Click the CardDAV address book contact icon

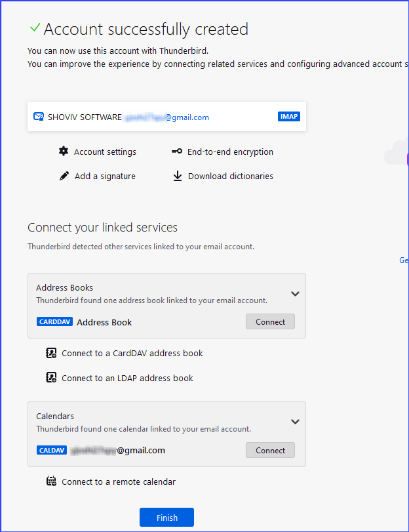pos(51,353)
